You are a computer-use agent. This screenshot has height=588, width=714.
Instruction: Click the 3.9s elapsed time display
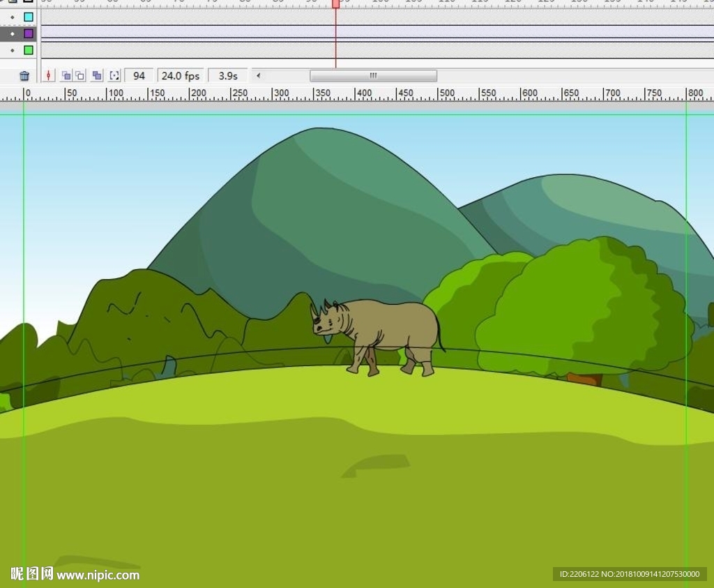[x=227, y=75]
